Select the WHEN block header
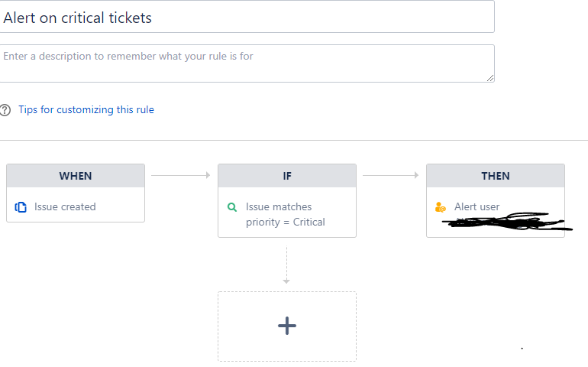 (76, 176)
